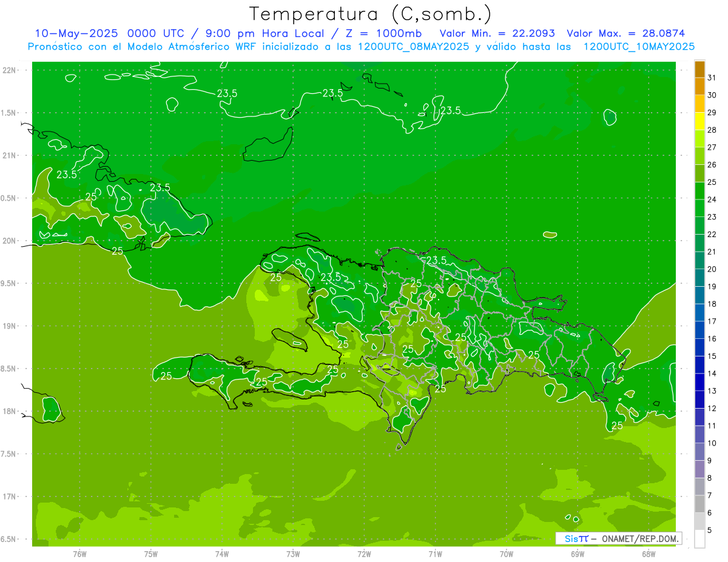This screenshot has width=728, height=562.
Task: Click the "68W" longitude label
Action: (x=649, y=554)
